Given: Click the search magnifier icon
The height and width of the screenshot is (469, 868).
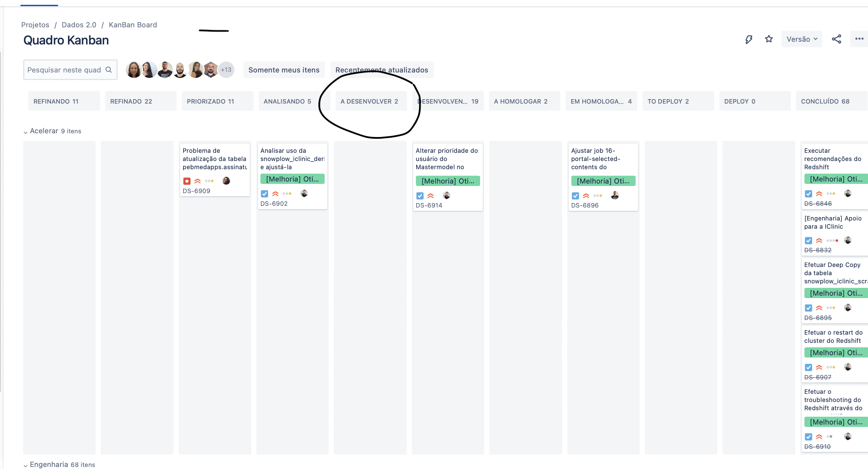Looking at the screenshot, I should pyautogui.click(x=109, y=70).
